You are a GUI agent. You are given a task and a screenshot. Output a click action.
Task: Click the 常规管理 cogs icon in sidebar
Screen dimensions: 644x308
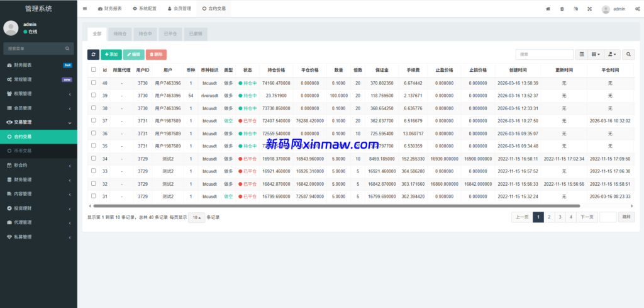pyautogui.click(x=9, y=79)
